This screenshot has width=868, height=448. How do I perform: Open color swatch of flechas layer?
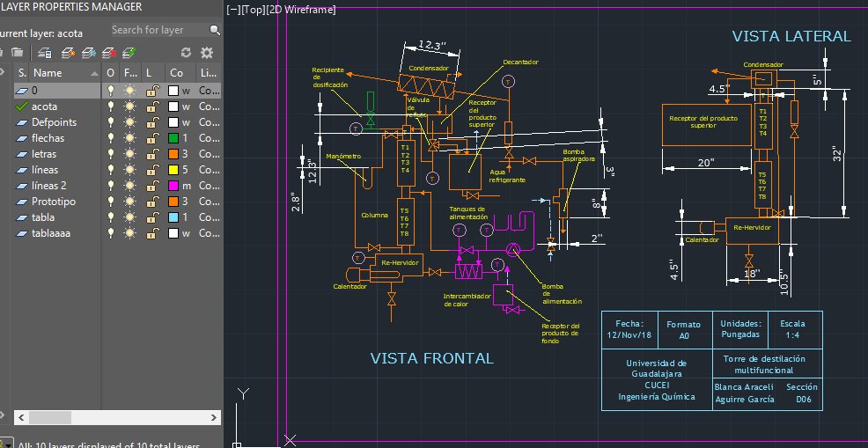pyautogui.click(x=173, y=138)
